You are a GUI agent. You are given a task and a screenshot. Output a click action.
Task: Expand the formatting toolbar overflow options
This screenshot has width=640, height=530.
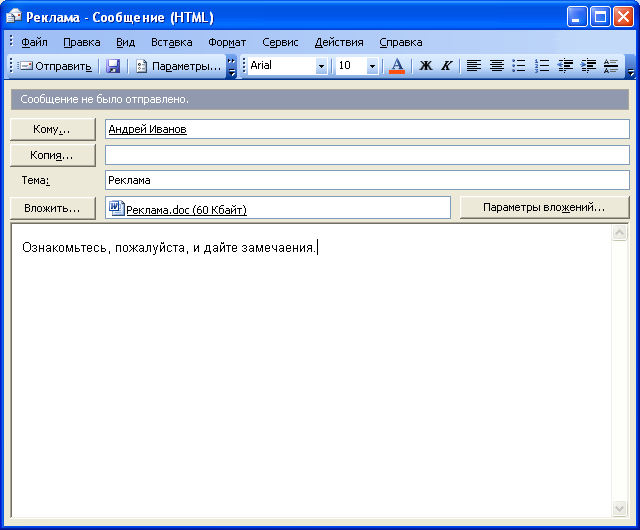pos(631,67)
